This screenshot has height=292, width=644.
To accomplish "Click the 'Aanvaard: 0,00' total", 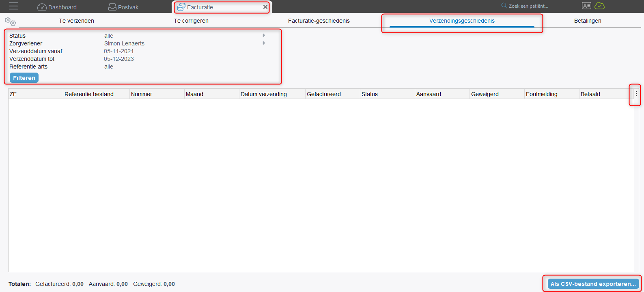I will point(108,284).
